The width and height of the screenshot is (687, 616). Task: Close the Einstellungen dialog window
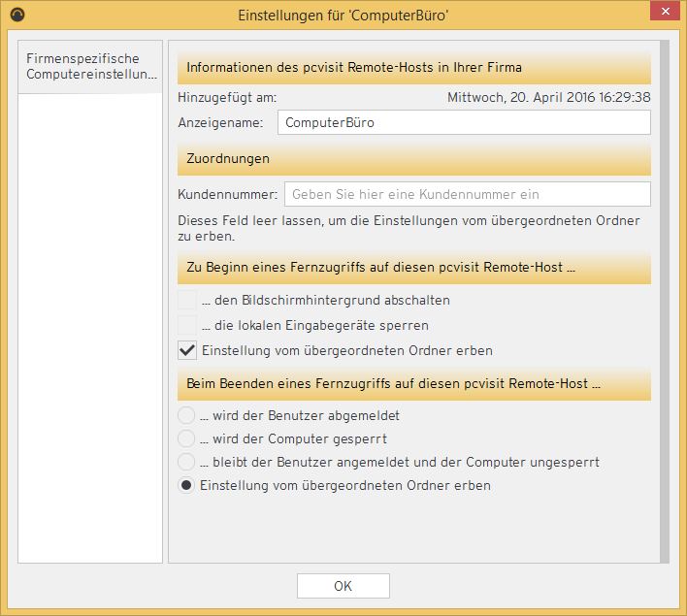[x=663, y=15]
